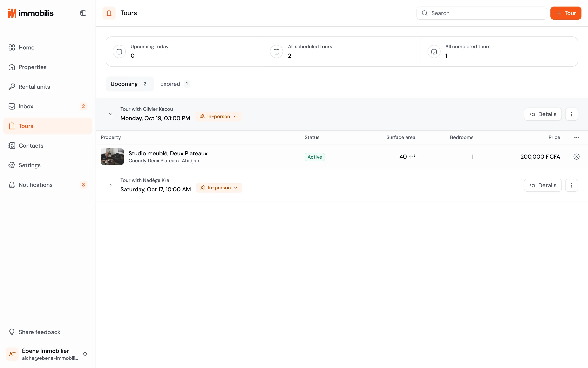This screenshot has width=588, height=368.
Task: Remove Studio meublé property from tour
Action: [x=576, y=157]
